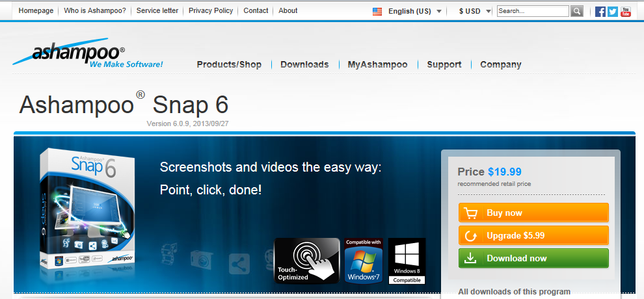
Task: Click the Windows 8 Compatible badge
Action: (407, 261)
